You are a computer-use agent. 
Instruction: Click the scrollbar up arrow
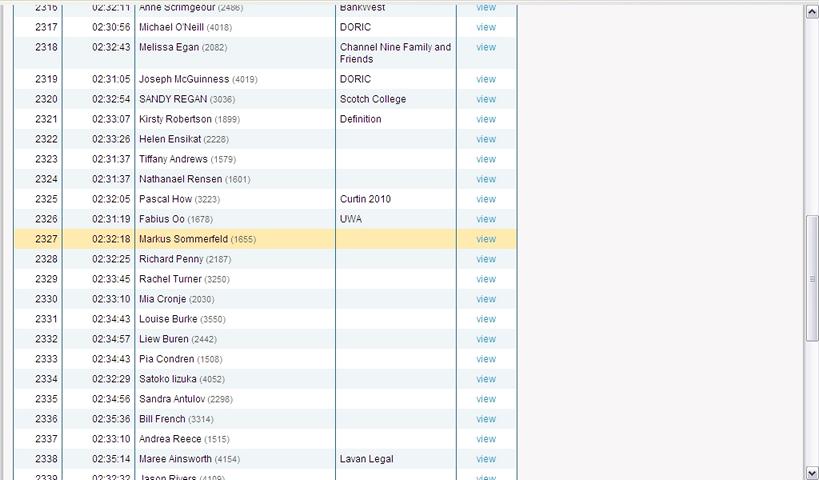click(811, 10)
